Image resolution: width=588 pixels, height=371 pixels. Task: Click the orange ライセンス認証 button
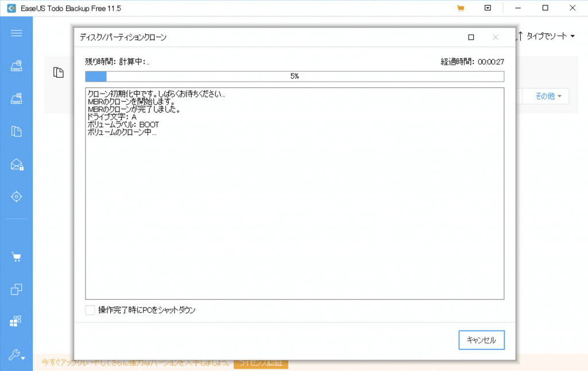[261, 363]
